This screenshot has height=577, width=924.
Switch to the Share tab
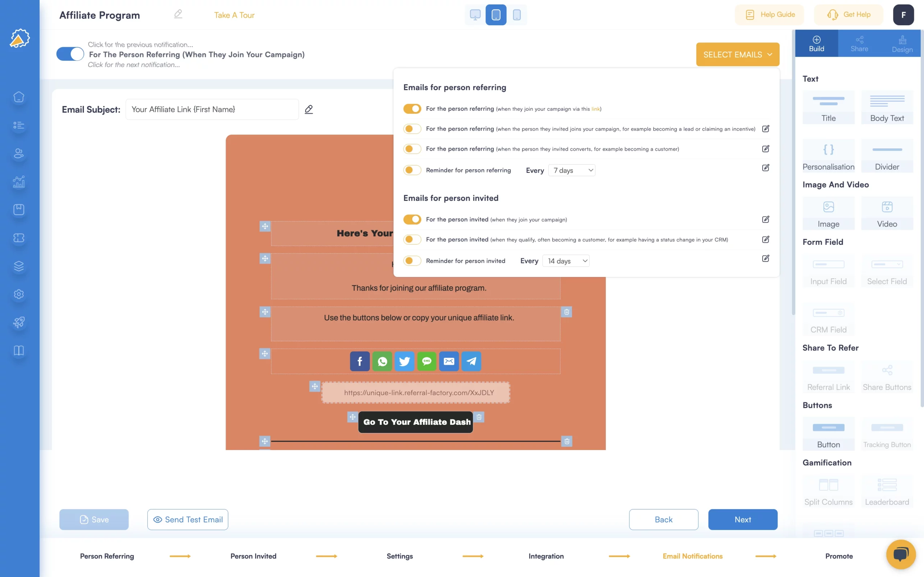(x=859, y=43)
